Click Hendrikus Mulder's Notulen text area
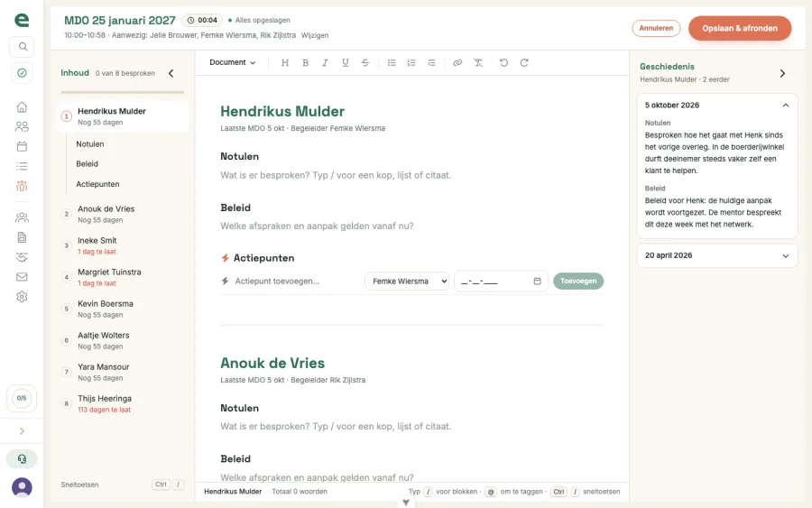 point(411,175)
